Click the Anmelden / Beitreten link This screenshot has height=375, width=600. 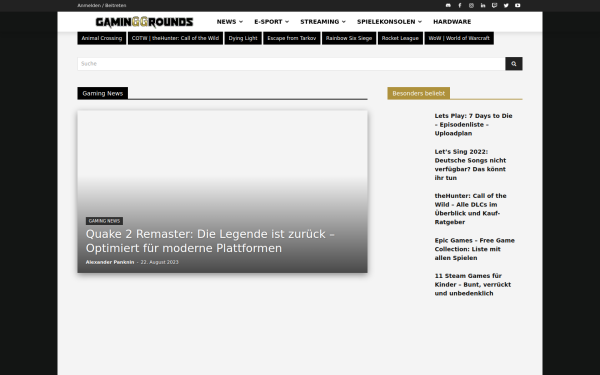(x=102, y=5)
